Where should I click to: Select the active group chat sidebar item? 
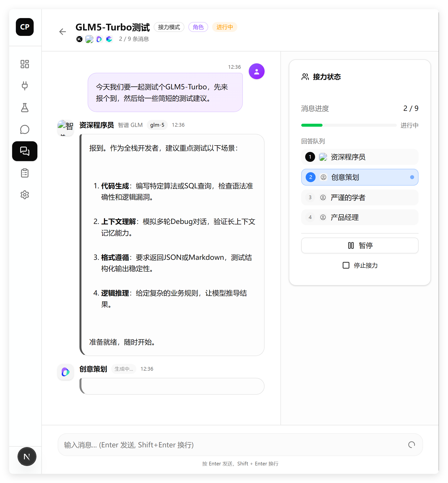pos(25,151)
